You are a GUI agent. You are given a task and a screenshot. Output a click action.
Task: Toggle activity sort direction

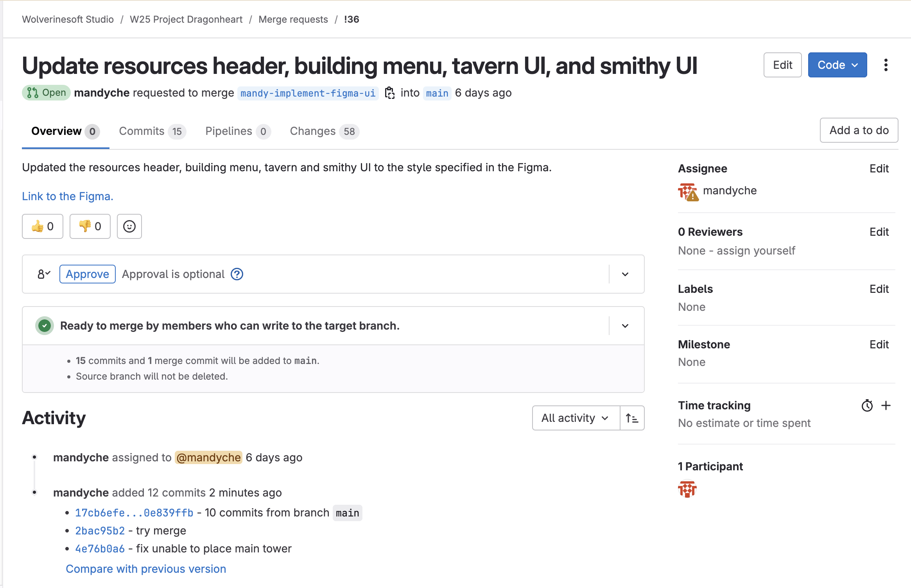pyautogui.click(x=632, y=418)
